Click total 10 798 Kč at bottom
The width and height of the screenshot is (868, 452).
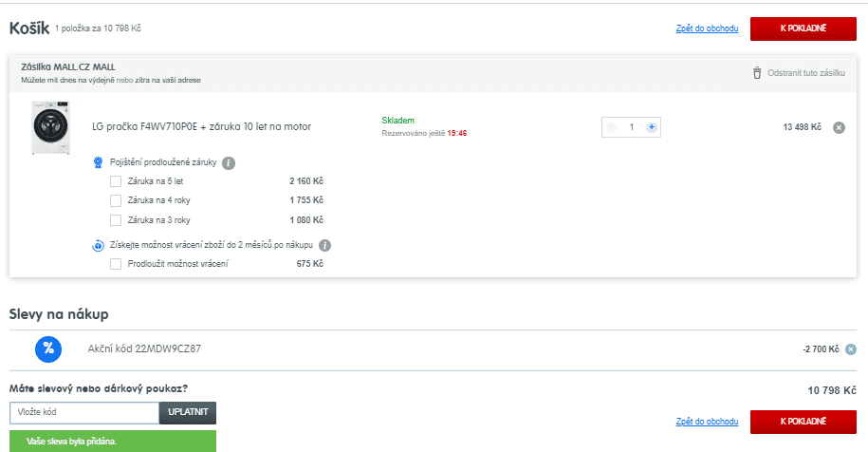(832, 390)
